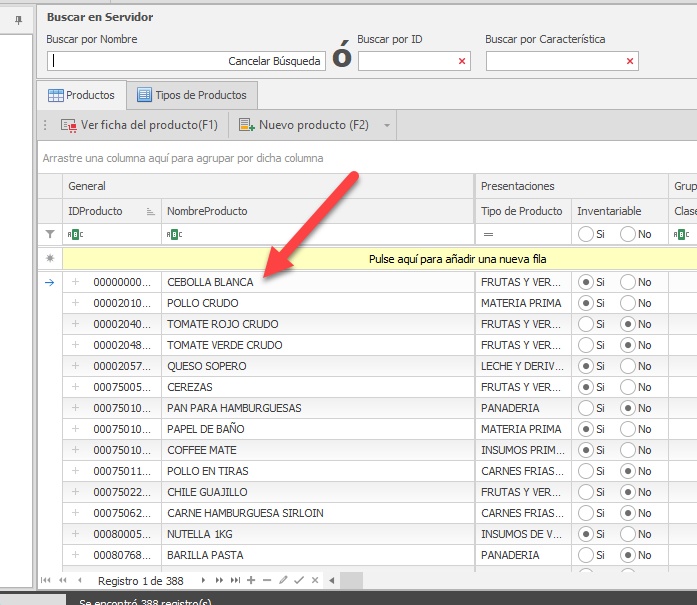This screenshot has height=605, width=697.
Task: Click the minus delete-record navigator button
Action: pyautogui.click(x=267, y=580)
